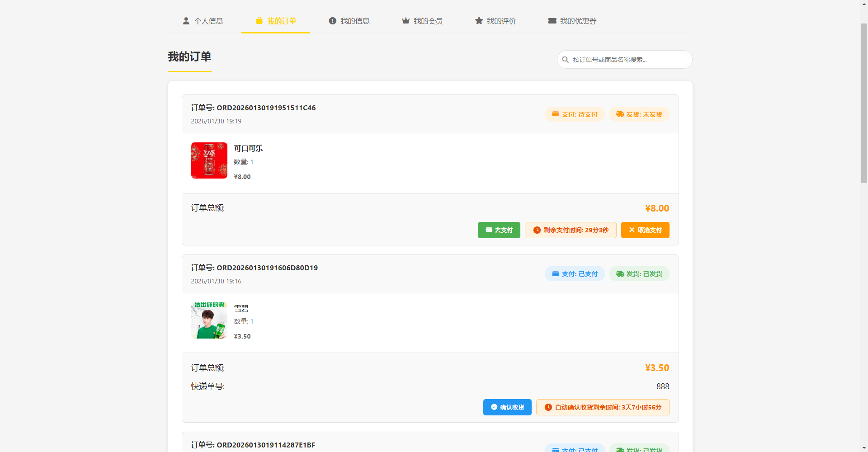Viewport: 868px width, 452px height.
Task: Click the crown icon beside 我的会员
Action: coord(406,21)
